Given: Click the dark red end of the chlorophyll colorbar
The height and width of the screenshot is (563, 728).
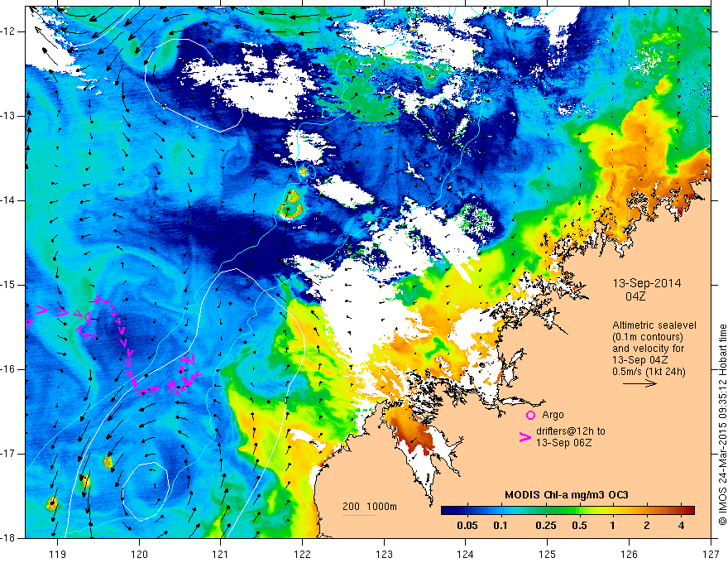Looking at the screenshot, I should [x=689, y=510].
